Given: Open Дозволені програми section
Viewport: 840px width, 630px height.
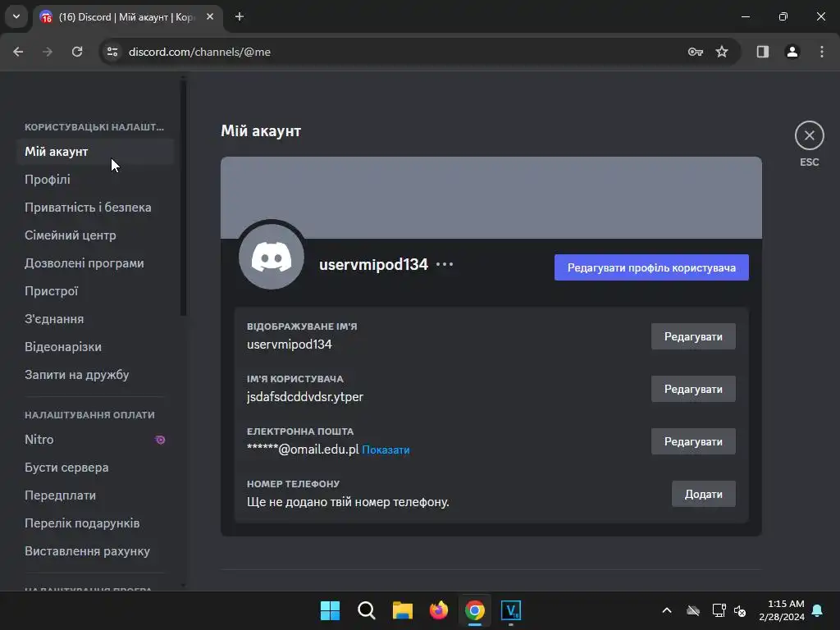Looking at the screenshot, I should click(95, 263).
